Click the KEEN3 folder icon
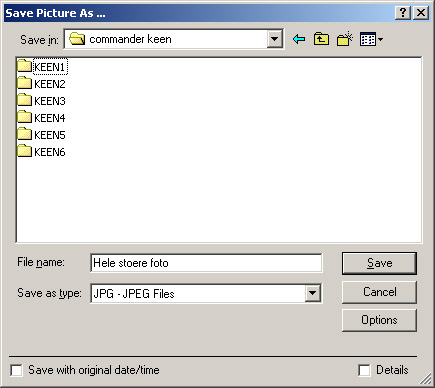This screenshot has width=435, height=388. click(24, 100)
